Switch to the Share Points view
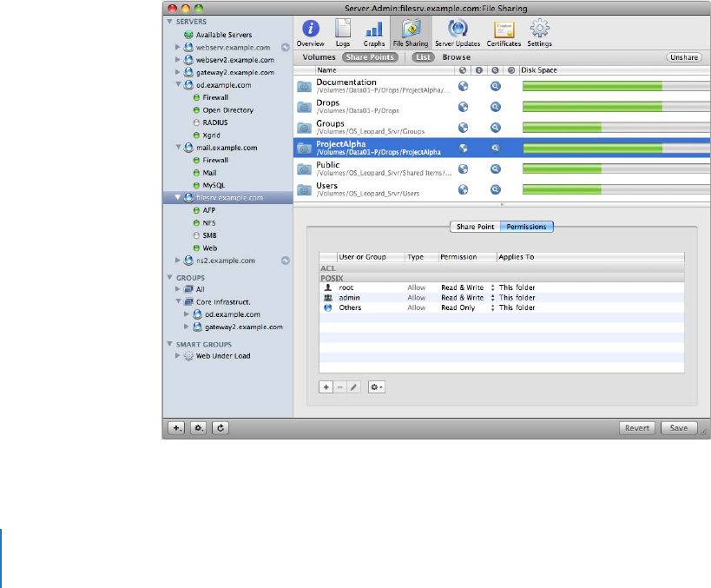 (370, 57)
